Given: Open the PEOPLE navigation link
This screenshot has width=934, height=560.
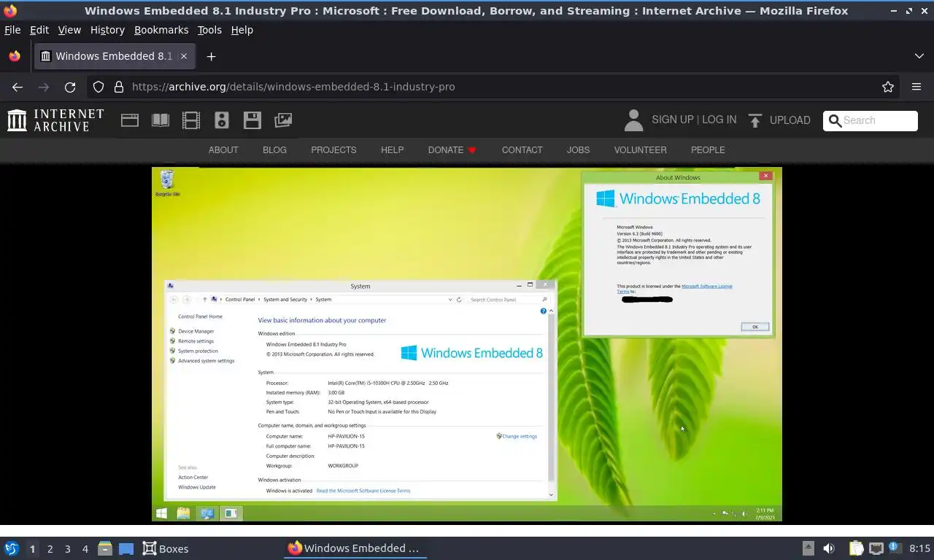Looking at the screenshot, I should point(708,150).
